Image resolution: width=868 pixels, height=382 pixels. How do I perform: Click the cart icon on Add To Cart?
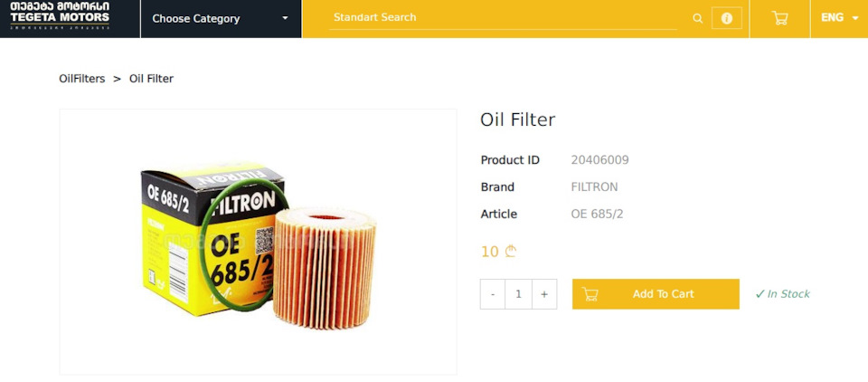[590, 294]
